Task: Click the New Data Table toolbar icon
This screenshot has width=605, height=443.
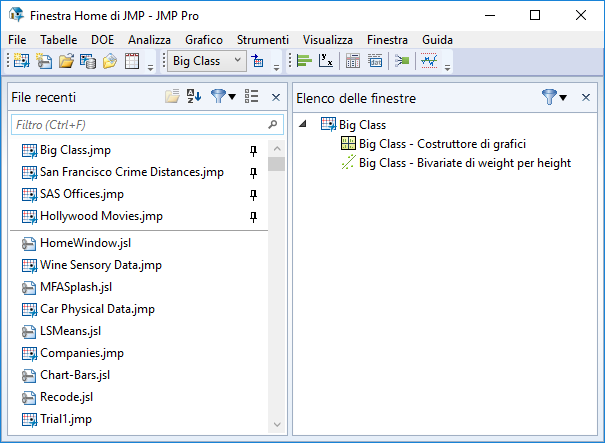Action: point(21,61)
